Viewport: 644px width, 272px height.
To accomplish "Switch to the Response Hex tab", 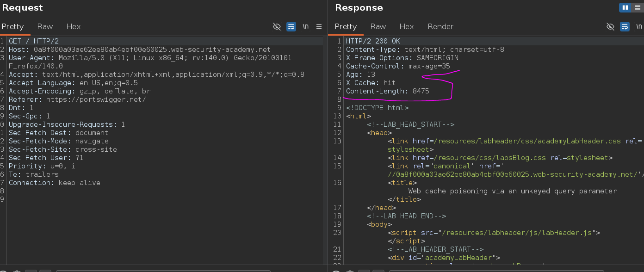I will 407,26.
